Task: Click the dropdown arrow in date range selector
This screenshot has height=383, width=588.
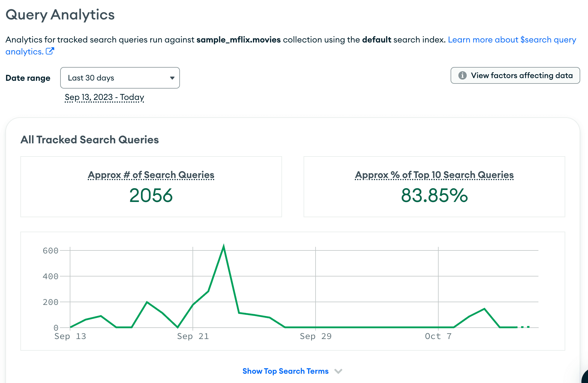Action: 172,78
